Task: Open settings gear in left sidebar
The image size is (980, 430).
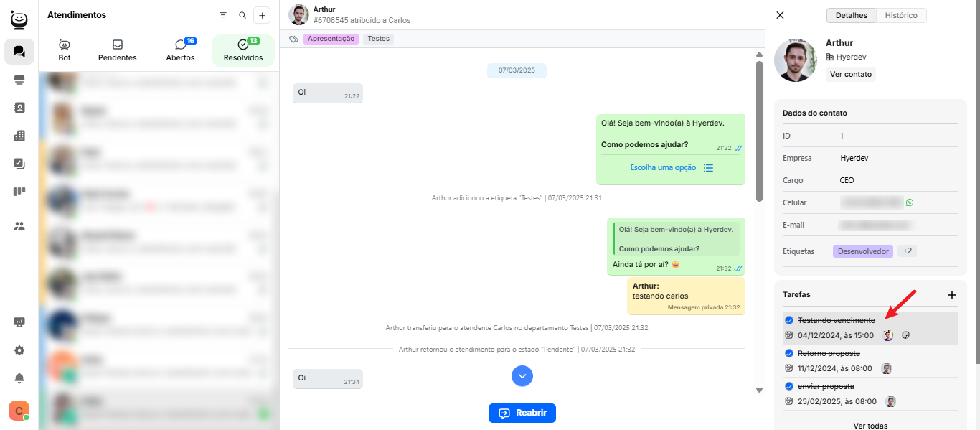Action: coord(19,350)
